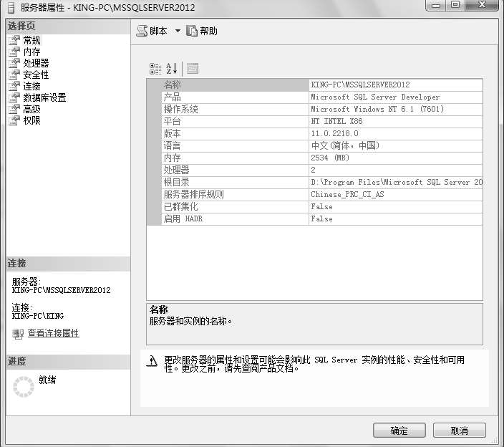504x447 pixels.
Task: Select the 语言 property row
Action: pos(321,145)
